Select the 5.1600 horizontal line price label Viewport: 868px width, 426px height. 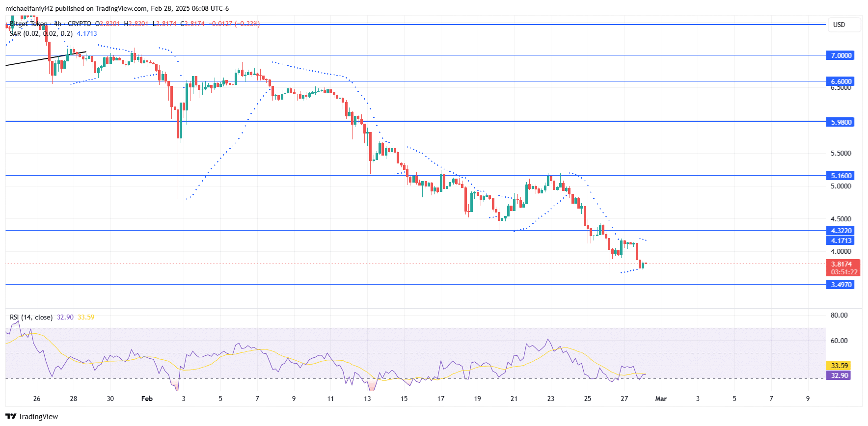841,175
